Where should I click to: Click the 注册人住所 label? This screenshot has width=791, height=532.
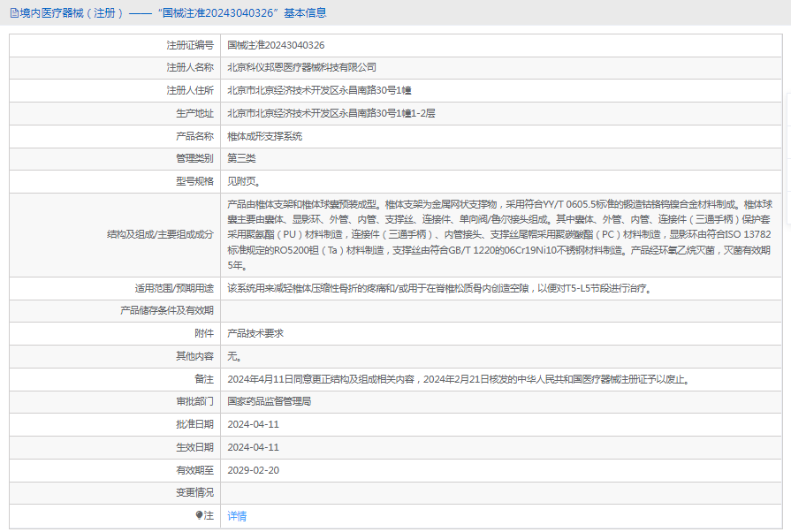pos(190,90)
